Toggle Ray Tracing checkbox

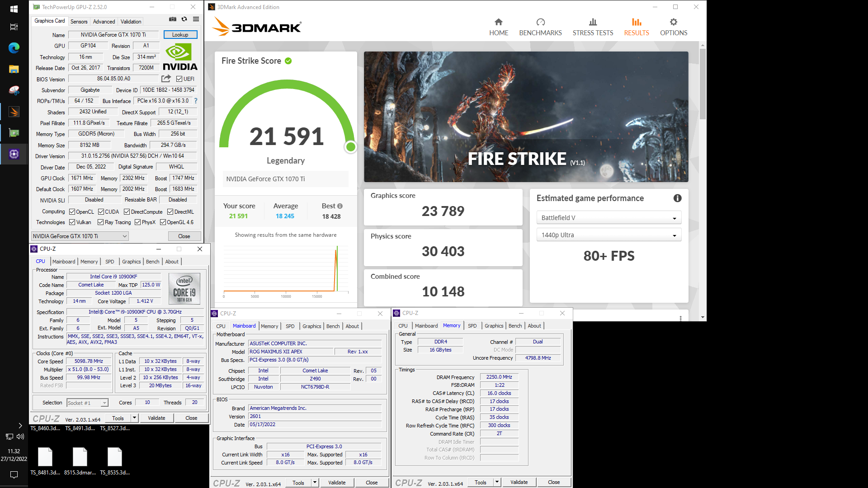tap(101, 222)
